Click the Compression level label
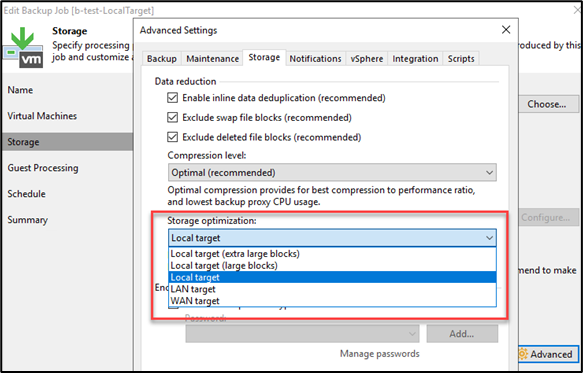The image size is (583, 373). pyautogui.click(x=207, y=155)
